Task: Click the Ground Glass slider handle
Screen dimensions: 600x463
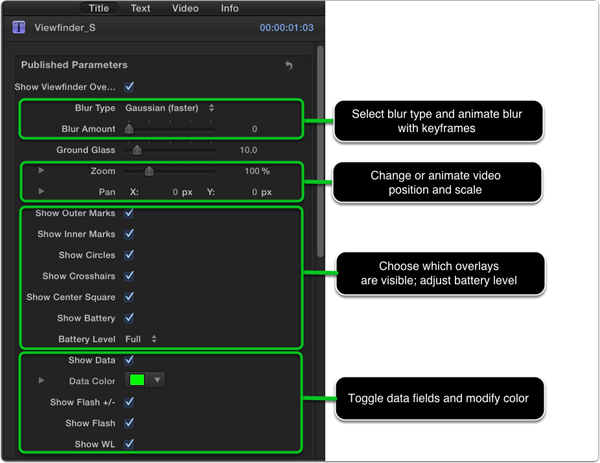Action: [137, 150]
